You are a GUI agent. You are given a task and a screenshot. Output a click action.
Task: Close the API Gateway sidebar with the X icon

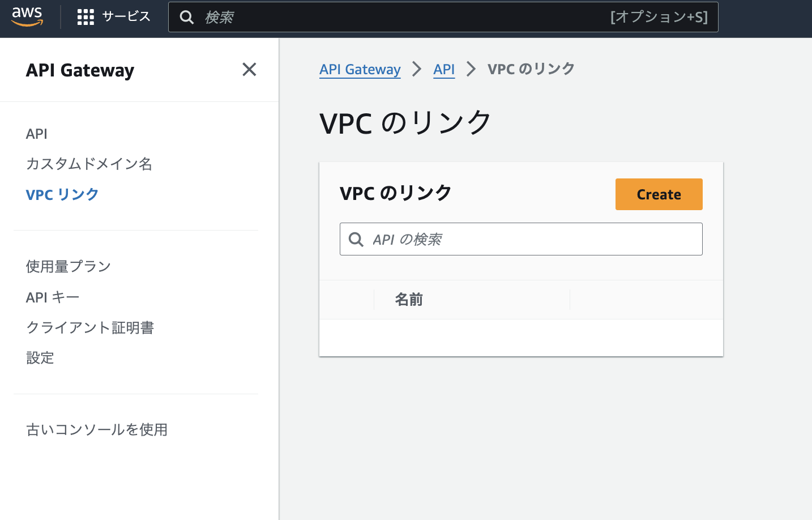click(249, 69)
